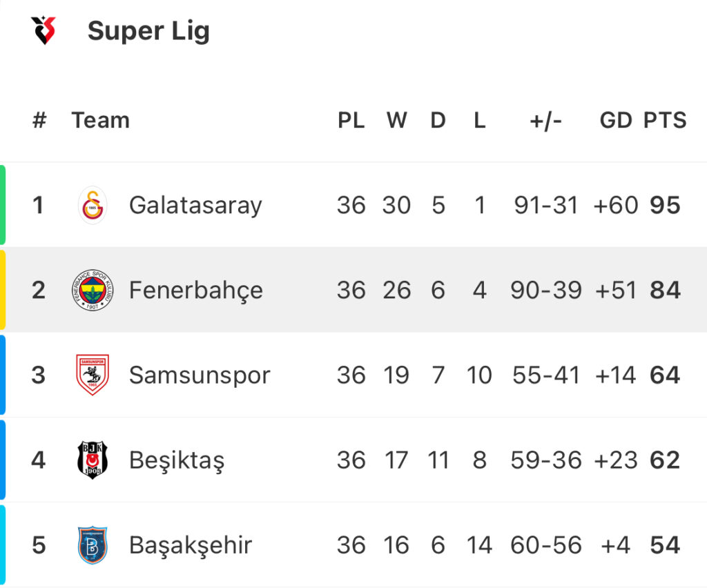This screenshot has width=707, height=588.
Task: Click Galatasaray's 95 points value
Action: (x=665, y=205)
